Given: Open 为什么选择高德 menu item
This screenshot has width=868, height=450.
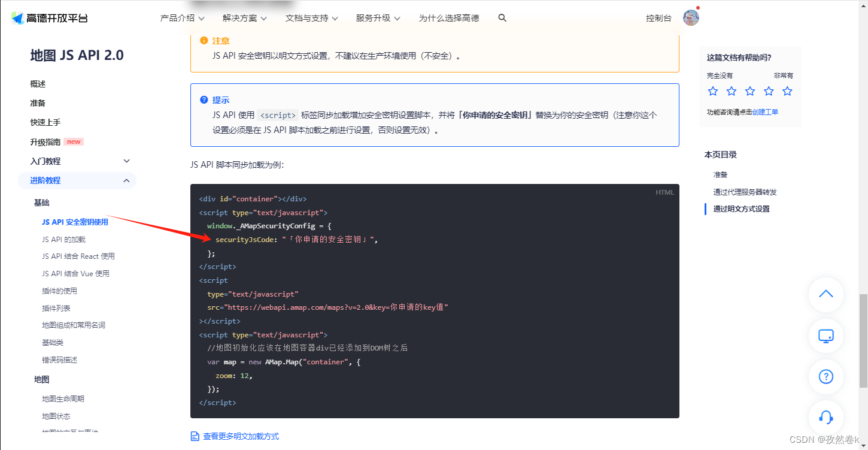Looking at the screenshot, I should [x=449, y=18].
